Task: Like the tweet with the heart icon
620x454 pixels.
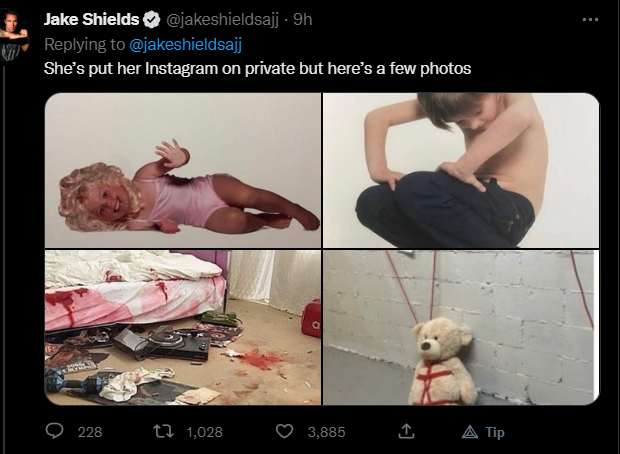Action: [x=284, y=431]
